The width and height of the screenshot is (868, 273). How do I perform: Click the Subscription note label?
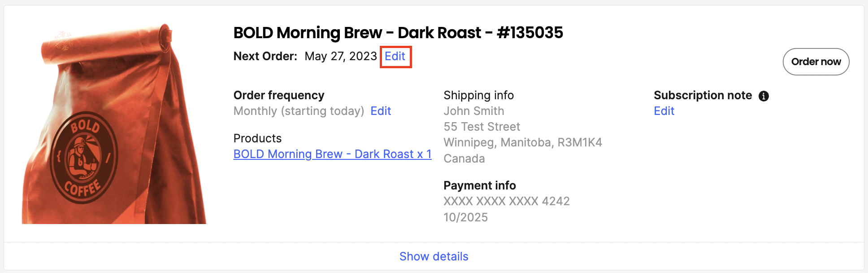point(703,95)
